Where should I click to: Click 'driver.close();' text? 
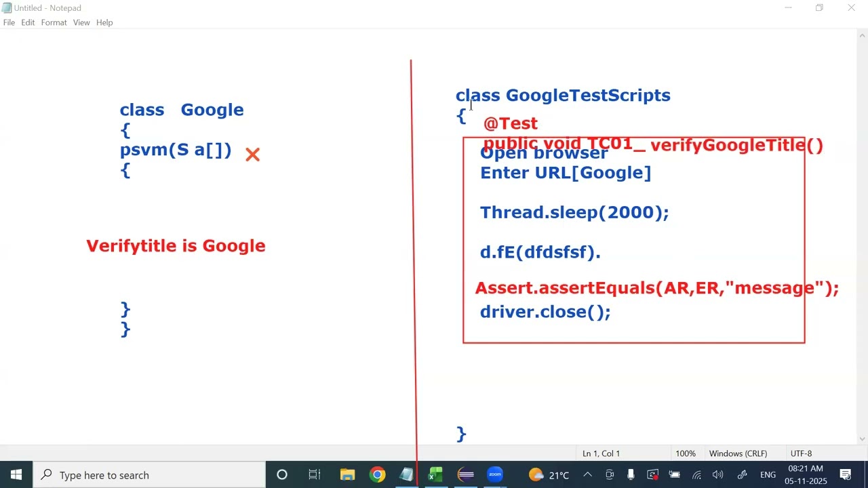point(545,312)
